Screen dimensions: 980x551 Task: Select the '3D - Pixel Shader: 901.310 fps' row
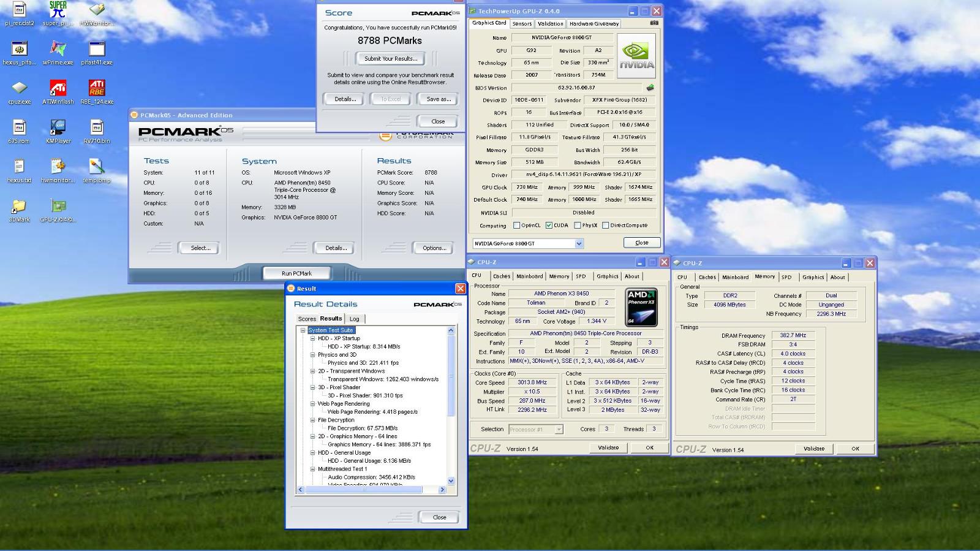click(365, 395)
